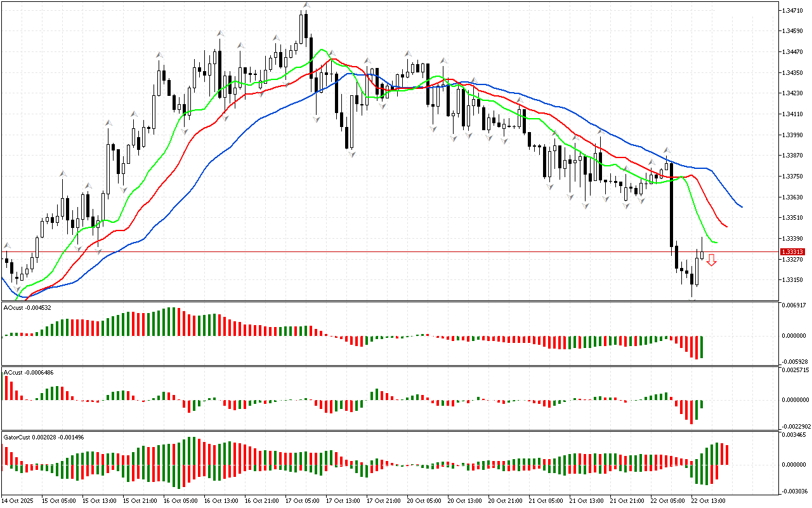Click the GatorCust indicator label
Screen dimensions: 812x508
44,438
